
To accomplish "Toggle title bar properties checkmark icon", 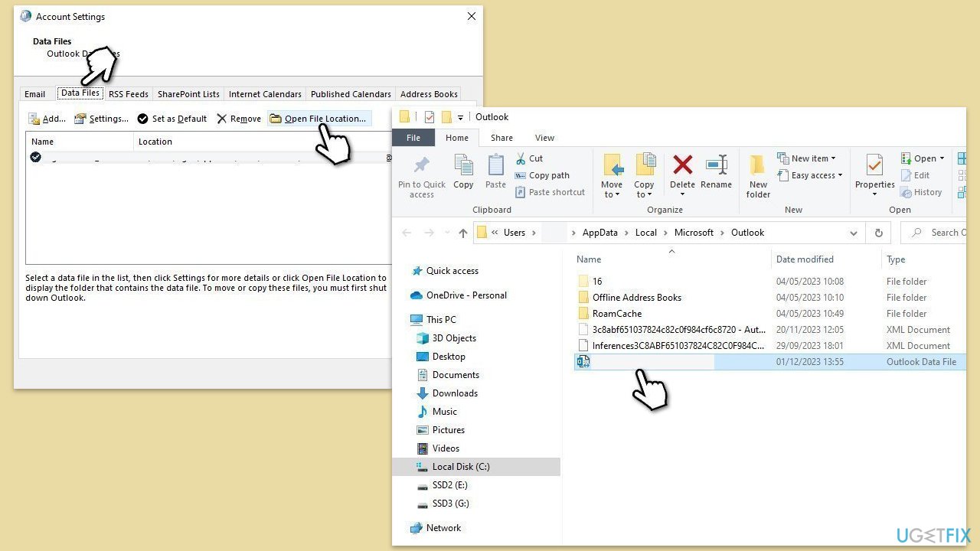I will coord(429,117).
